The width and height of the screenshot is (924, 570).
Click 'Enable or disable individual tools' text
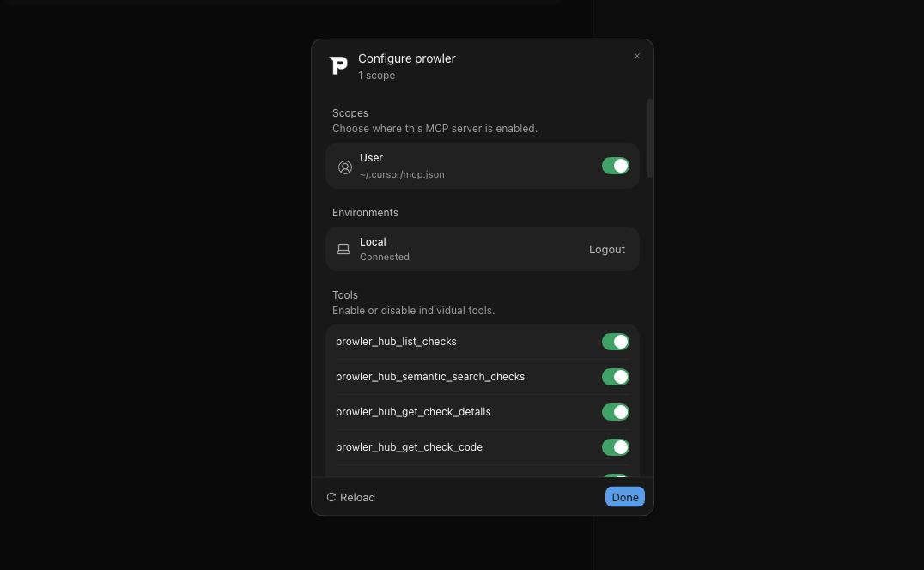pos(414,311)
